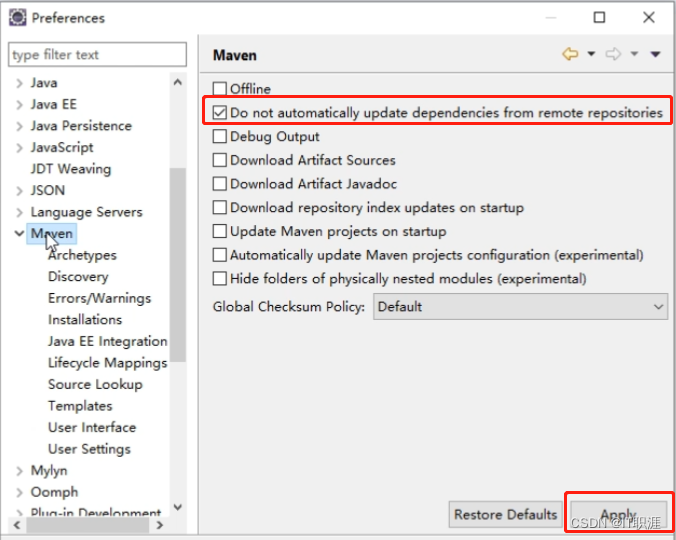Open Installations under Maven

pos(85,320)
